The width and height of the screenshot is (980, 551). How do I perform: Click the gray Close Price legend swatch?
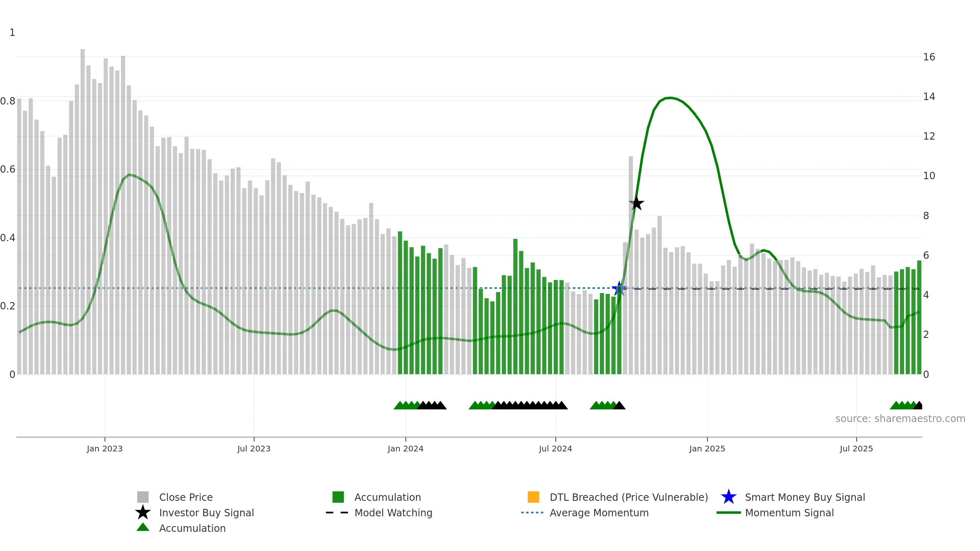click(x=143, y=497)
